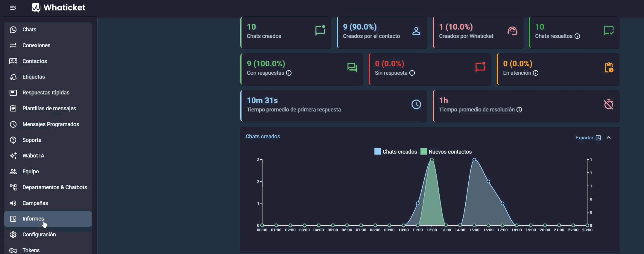Click the Departamentos & Chatbots icon

[x=13, y=187]
